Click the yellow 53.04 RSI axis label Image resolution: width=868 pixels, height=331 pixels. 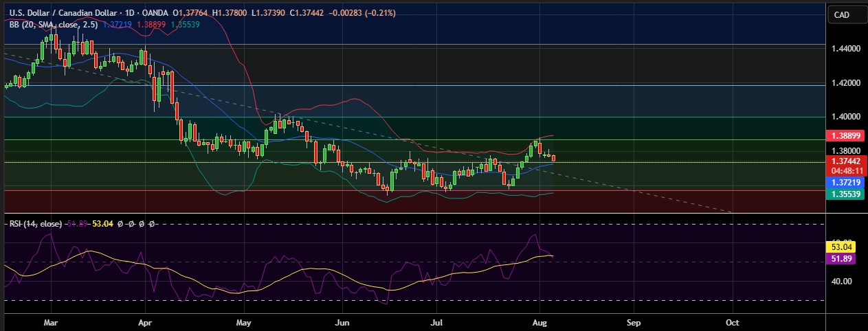pos(842,246)
